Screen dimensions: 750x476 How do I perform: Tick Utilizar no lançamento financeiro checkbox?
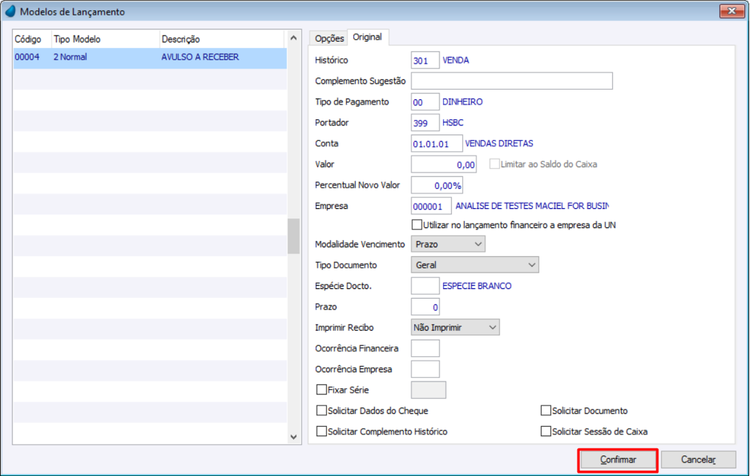417,225
